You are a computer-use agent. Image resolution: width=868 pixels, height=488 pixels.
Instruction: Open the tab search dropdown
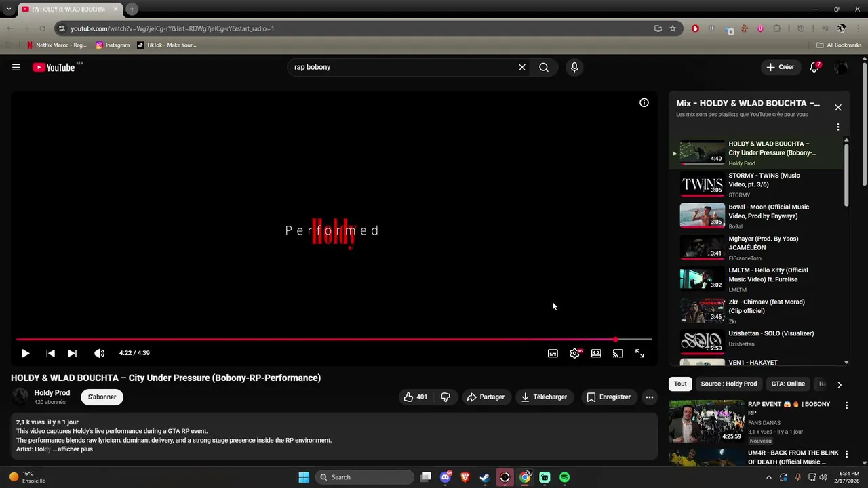click(8, 9)
